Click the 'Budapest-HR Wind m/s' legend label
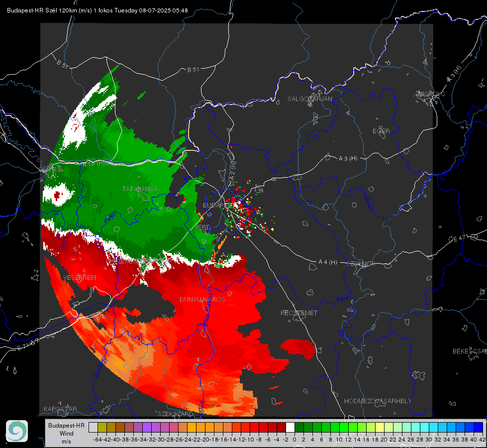 [66, 434]
